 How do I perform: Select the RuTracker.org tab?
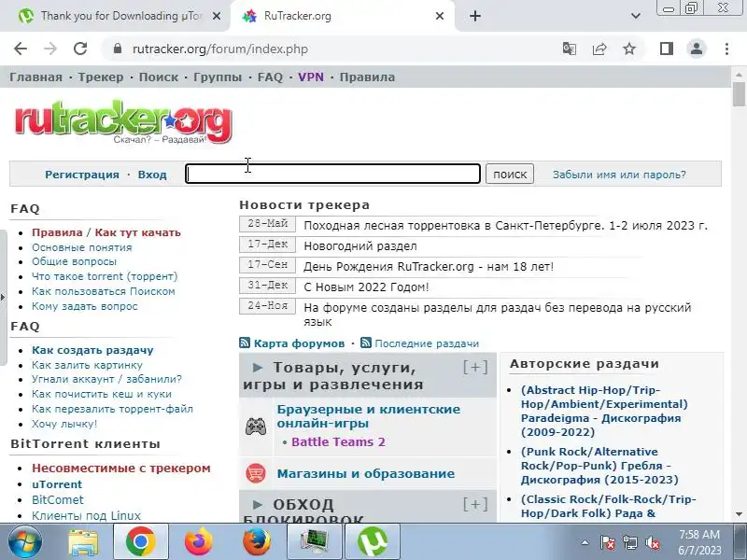(x=343, y=16)
